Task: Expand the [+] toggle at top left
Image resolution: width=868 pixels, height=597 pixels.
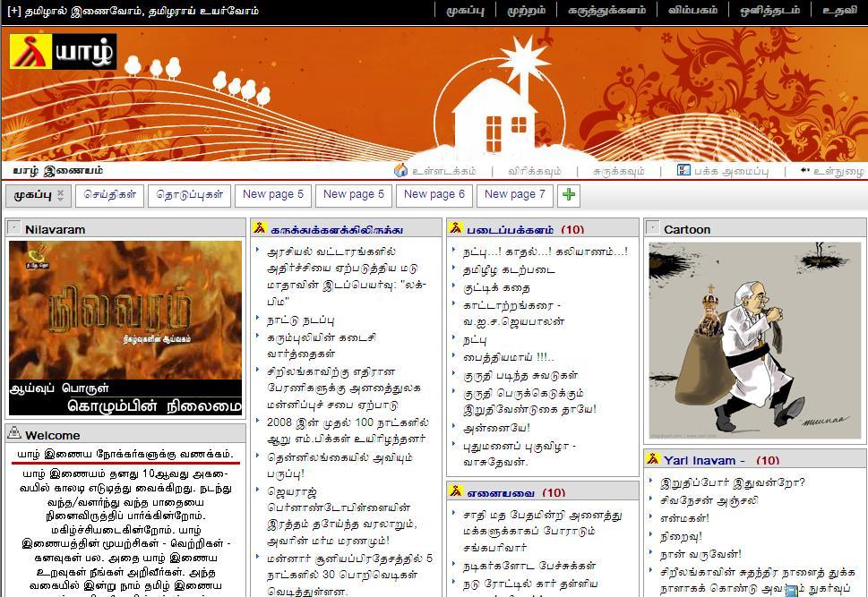Action: [x=13, y=11]
